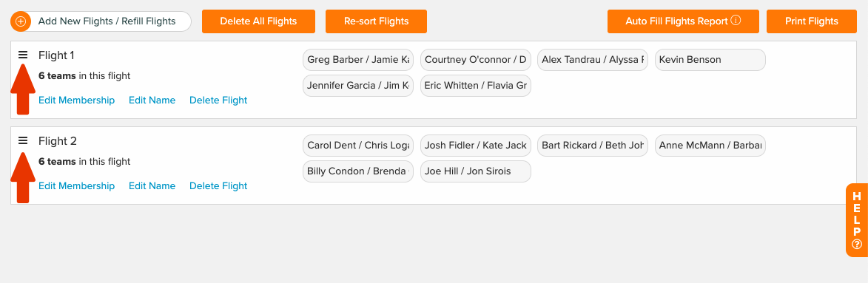Click the Re-sort Flights button
The height and width of the screenshot is (283, 868).
[377, 21]
